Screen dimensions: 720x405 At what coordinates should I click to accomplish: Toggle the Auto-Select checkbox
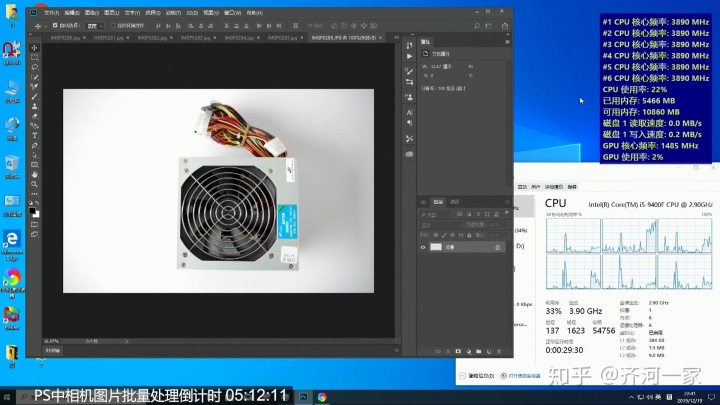tap(55, 25)
